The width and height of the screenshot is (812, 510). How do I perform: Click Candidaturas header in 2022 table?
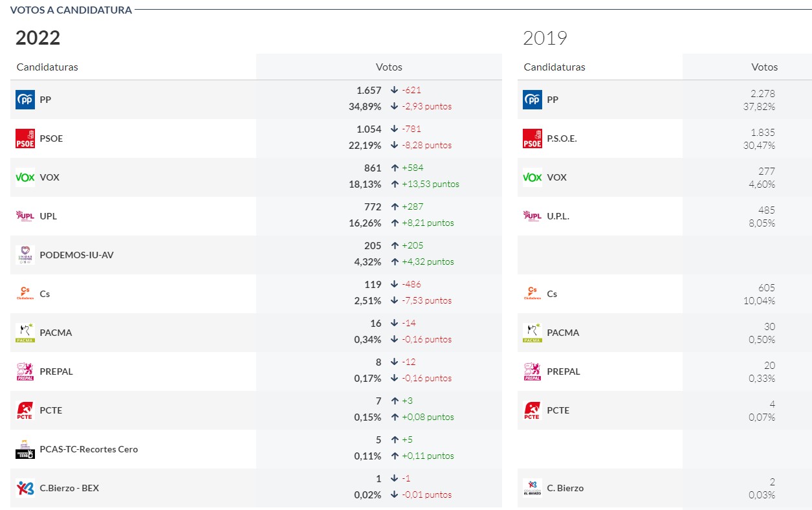47,67
